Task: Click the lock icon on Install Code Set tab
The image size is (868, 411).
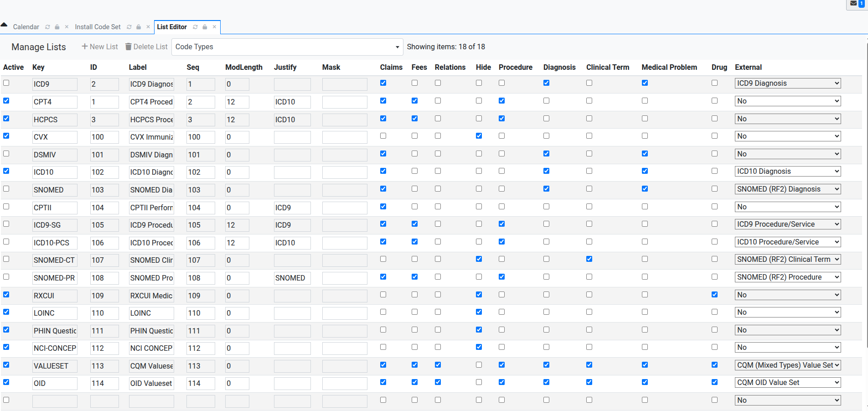Action: (139, 27)
